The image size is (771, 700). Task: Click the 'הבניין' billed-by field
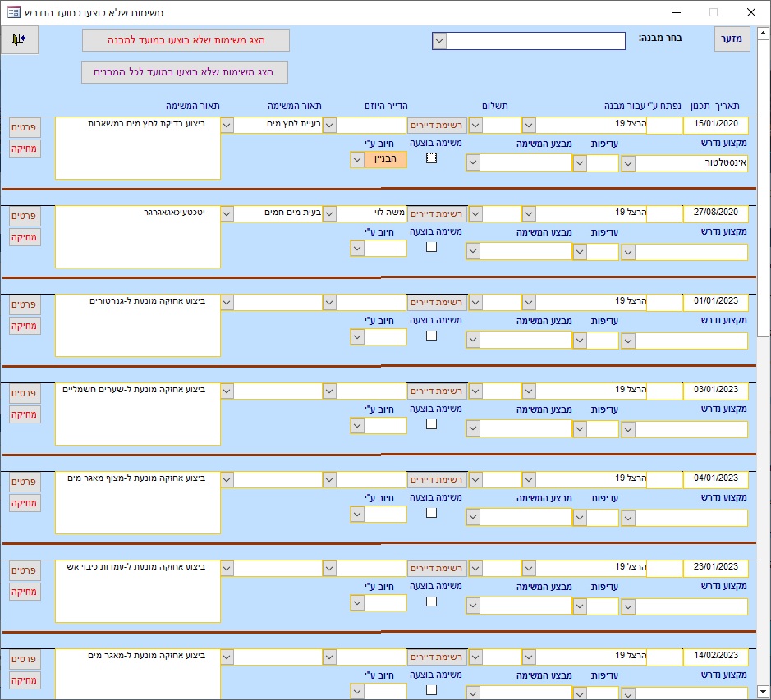385,160
